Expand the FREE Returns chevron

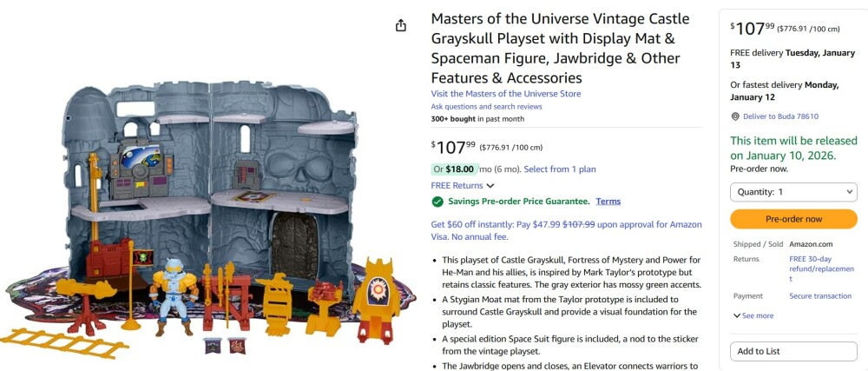(x=490, y=186)
